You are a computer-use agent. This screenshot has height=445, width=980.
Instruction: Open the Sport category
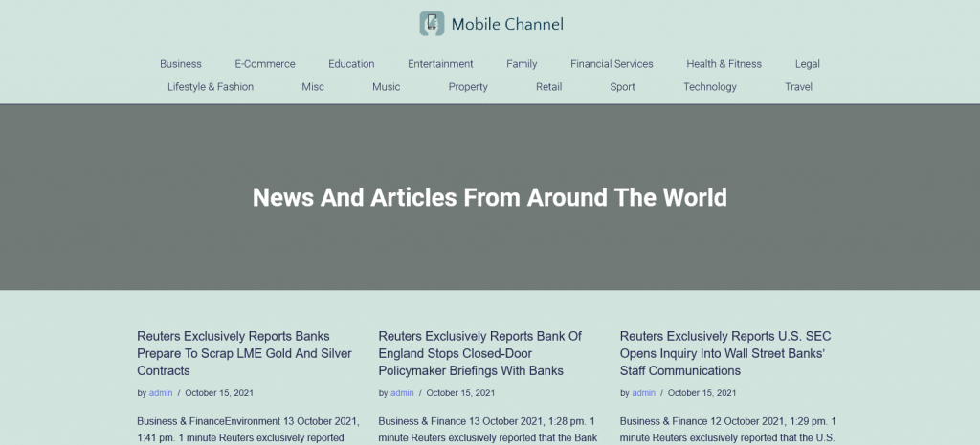pos(622,87)
